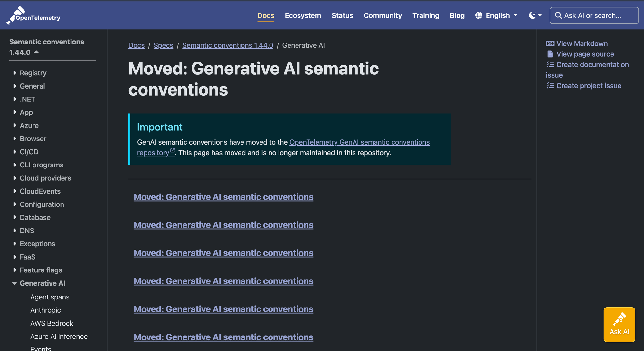Image resolution: width=644 pixels, height=351 pixels.
Task: Focus the Ask AI or search field
Action: point(594,15)
